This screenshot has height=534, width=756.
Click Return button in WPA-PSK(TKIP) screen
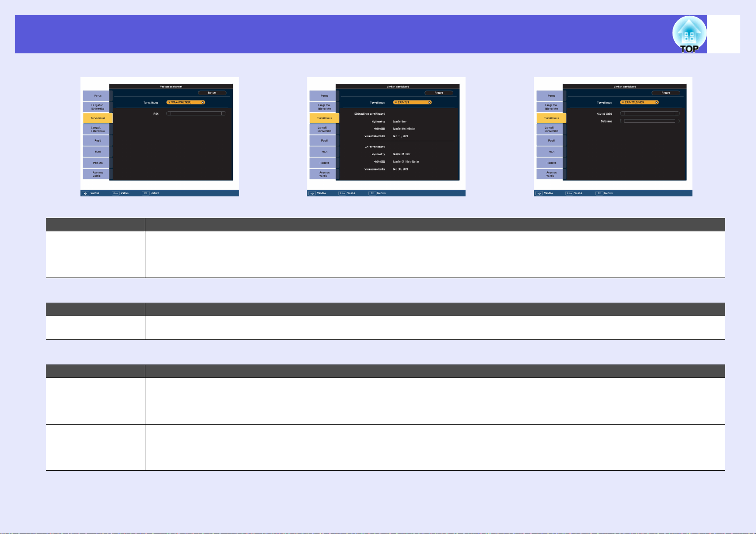(x=212, y=93)
